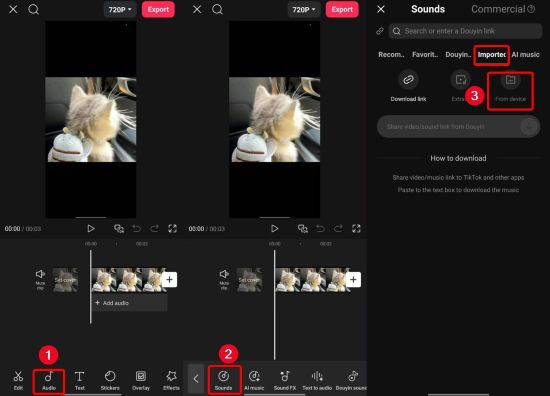
Task: Open the 720P resolution dropdown in left screen
Action: [x=120, y=9]
